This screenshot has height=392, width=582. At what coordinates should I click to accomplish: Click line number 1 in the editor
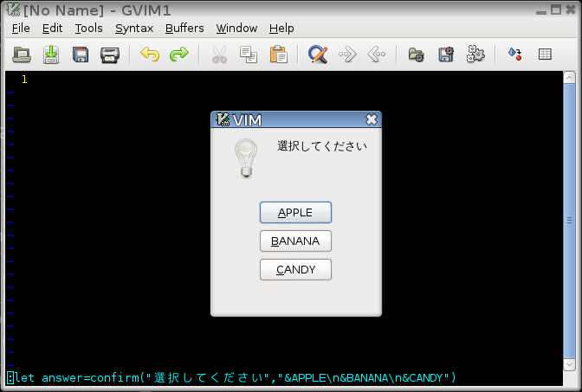coord(24,79)
